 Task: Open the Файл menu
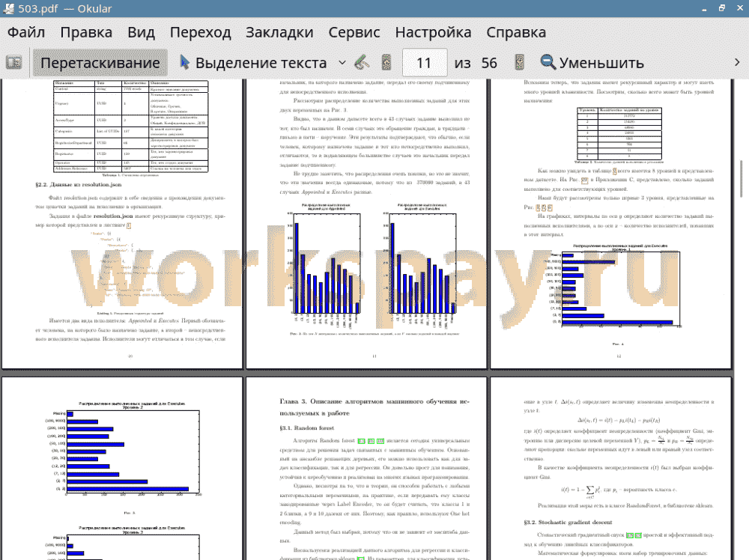pos(26,32)
